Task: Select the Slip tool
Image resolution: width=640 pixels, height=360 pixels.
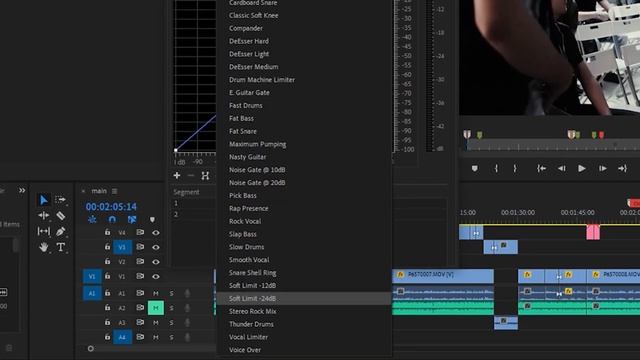Action: (43, 231)
